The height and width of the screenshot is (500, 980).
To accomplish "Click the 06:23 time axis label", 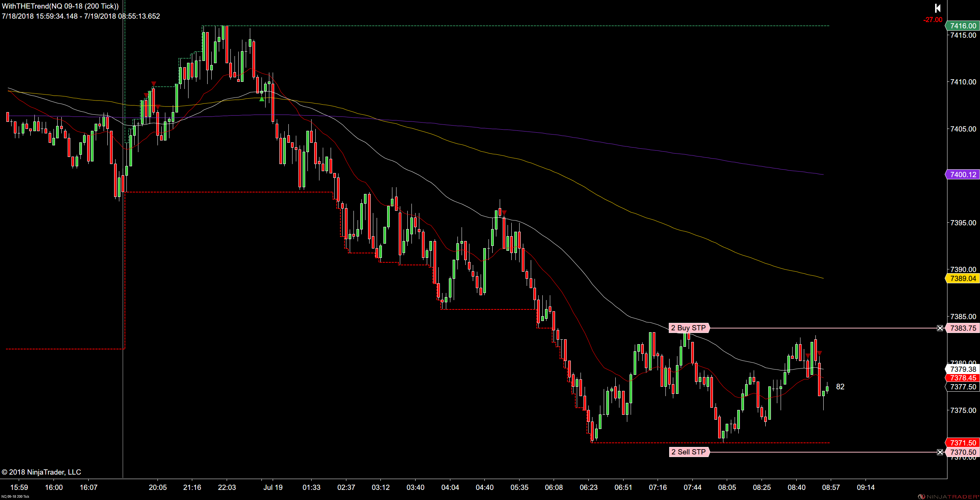I will pyautogui.click(x=588, y=487).
